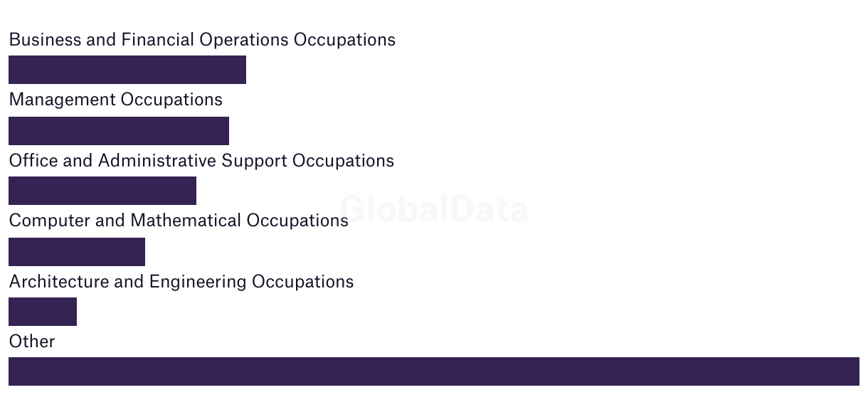Image resolution: width=868 pixels, height=417 pixels.
Task: Select the Office and Administrative Support Occupations label
Action: pos(201,161)
